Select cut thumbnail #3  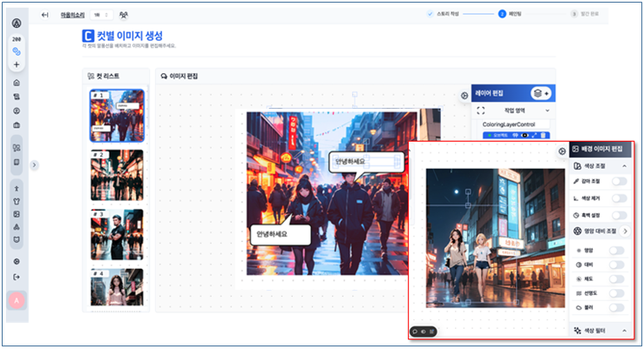coord(117,235)
